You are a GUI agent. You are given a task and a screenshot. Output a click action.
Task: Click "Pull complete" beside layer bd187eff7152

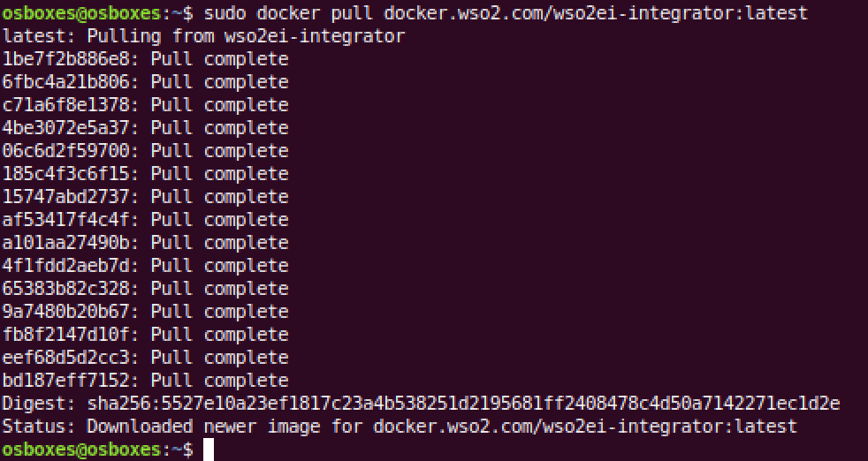(219, 381)
